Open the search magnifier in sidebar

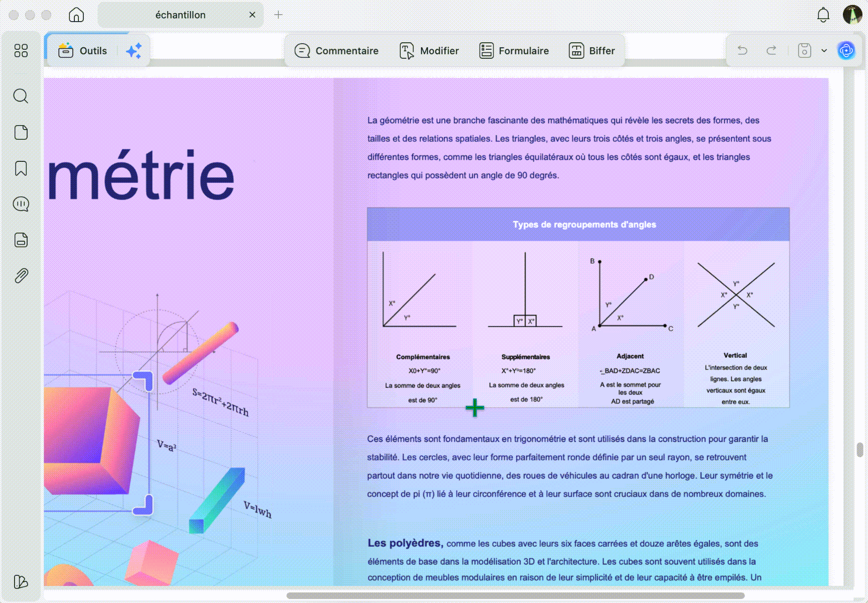(x=21, y=96)
